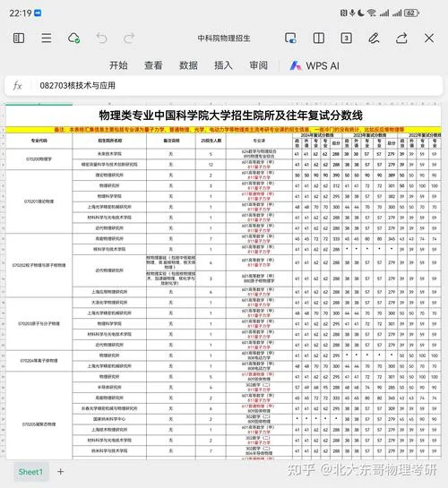
Task: Select the 大连化学物理研究所 cell
Action: 109,303
